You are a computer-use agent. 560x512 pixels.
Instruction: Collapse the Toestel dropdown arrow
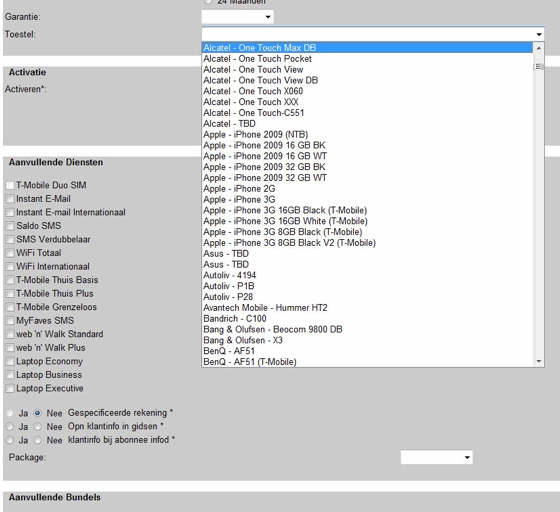tap(539, 34)
